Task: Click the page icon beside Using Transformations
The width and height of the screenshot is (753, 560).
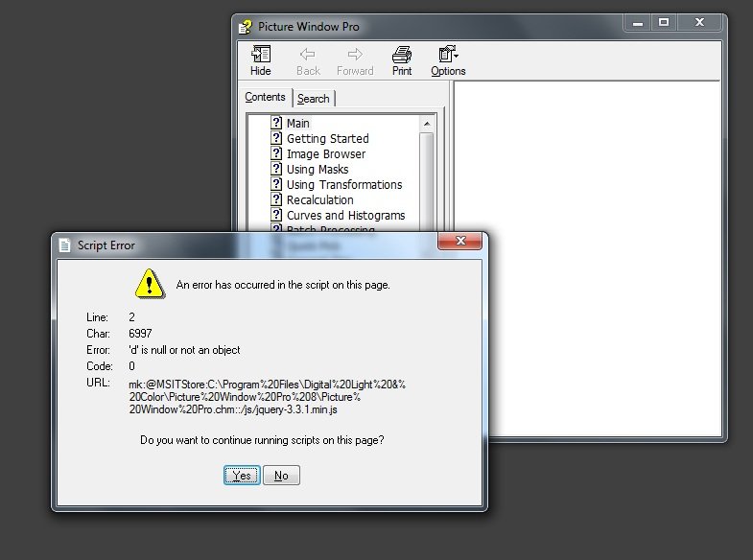Action: pyautogui.click(x=276, y=184)
